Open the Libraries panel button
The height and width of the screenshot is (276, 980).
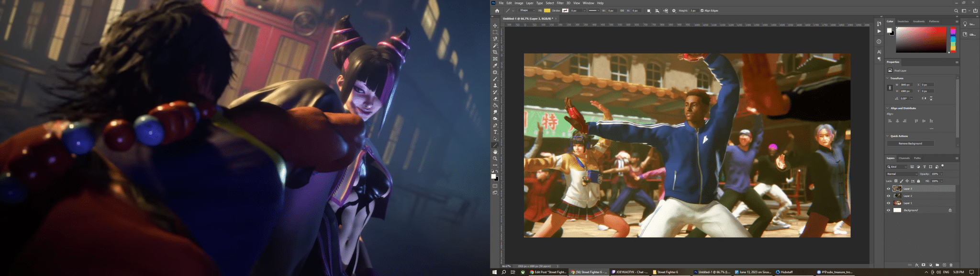(x=969, y=34)
